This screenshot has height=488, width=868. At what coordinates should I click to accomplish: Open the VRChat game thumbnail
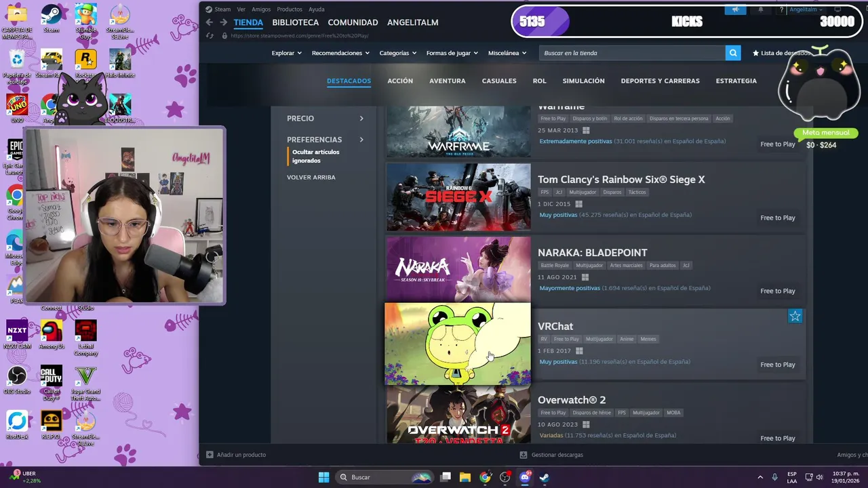[x=458, y=344]
